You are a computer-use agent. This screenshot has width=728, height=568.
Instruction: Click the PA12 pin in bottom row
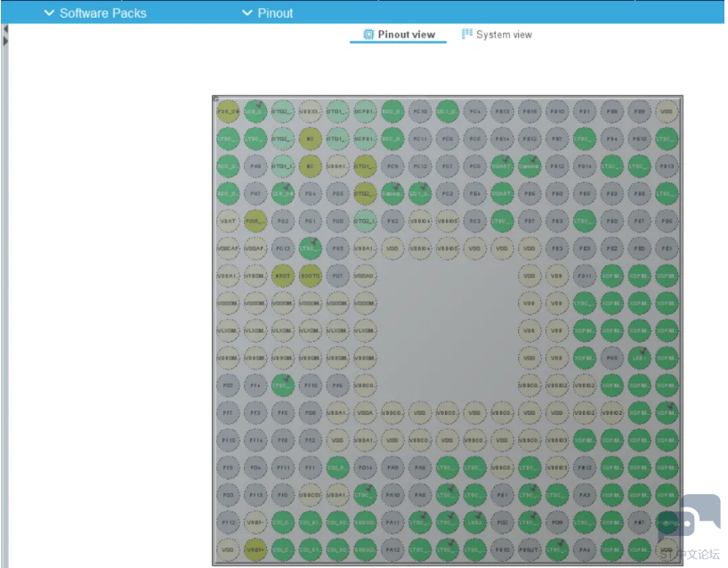tap(392, 551)
